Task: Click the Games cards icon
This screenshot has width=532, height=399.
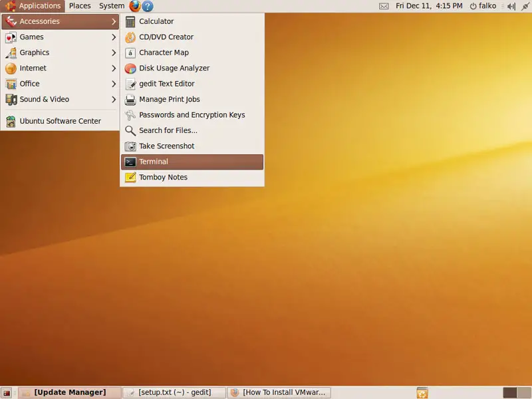Action: [x=11, y=37]
